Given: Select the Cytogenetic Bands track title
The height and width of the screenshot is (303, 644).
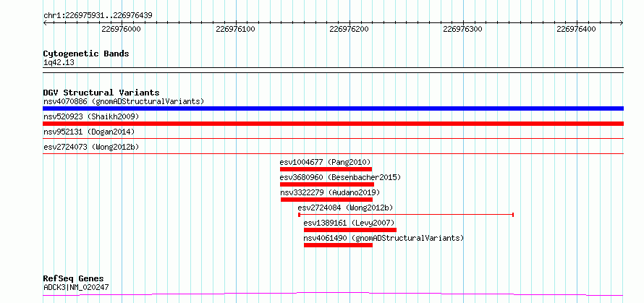Looking at the screenshot, I should pos(86,54).
